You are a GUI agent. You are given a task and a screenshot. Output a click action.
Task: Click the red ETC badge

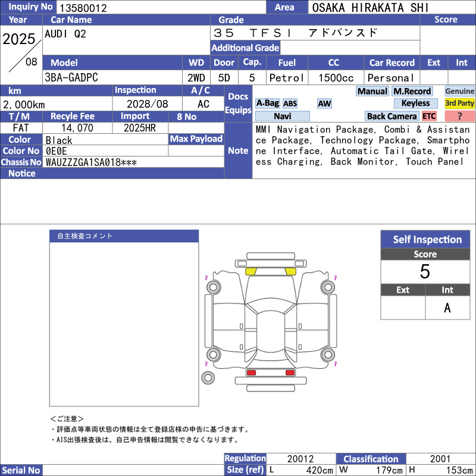429,116
